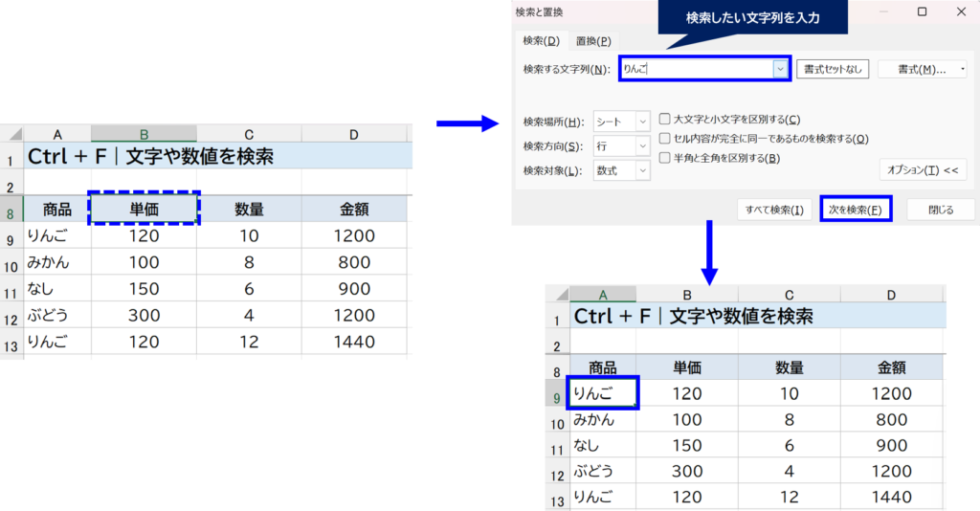Click 900 cell in lower-right spreadsheet
Screen dimensions: 980x511
(x=891, y=445)
